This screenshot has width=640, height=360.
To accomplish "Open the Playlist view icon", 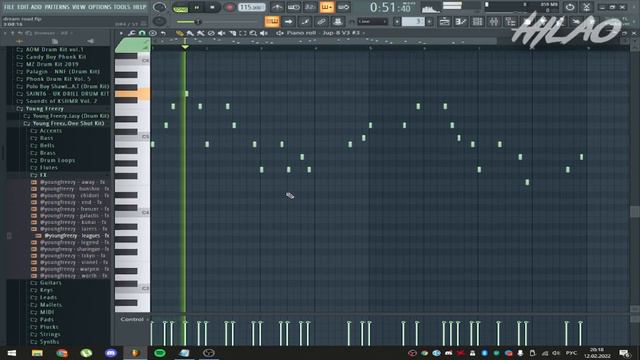I will pyautogui.click(x=444, y=22).
